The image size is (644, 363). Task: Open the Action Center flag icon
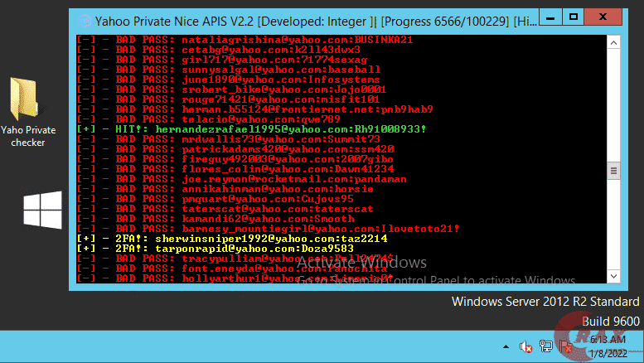pyautogui.click(x=565, y=346)
